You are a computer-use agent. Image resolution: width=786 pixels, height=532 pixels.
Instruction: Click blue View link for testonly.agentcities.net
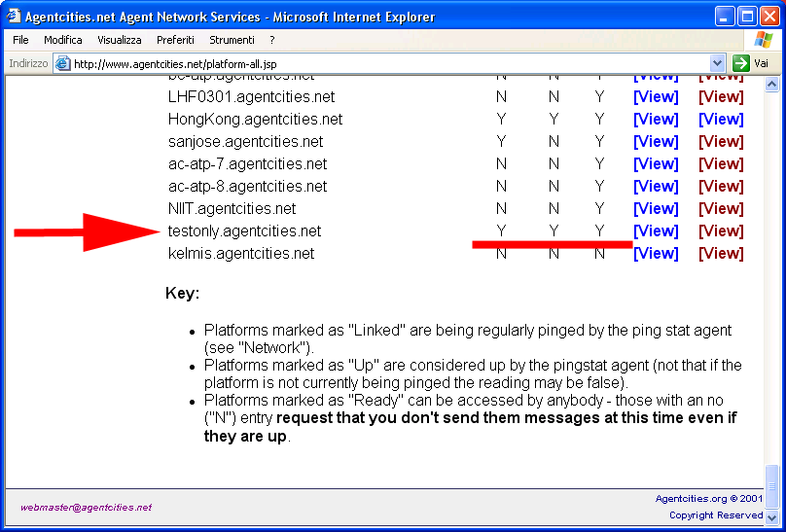[x=656, y=231]
